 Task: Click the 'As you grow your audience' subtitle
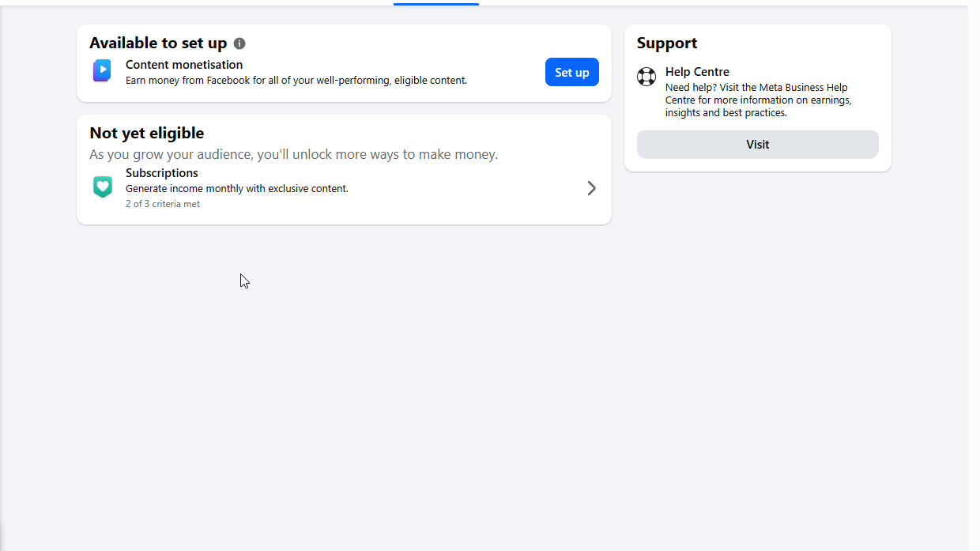coord(294,154)
